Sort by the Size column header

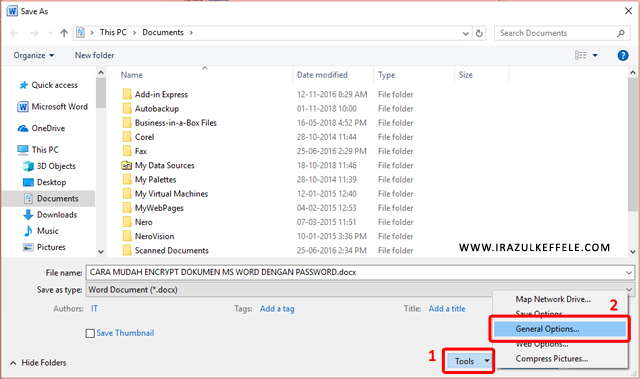coord(466,75)
